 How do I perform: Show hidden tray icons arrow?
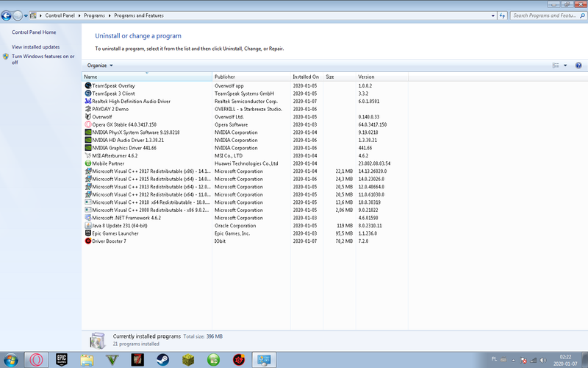pyautogui.click(x=513, y=360)
